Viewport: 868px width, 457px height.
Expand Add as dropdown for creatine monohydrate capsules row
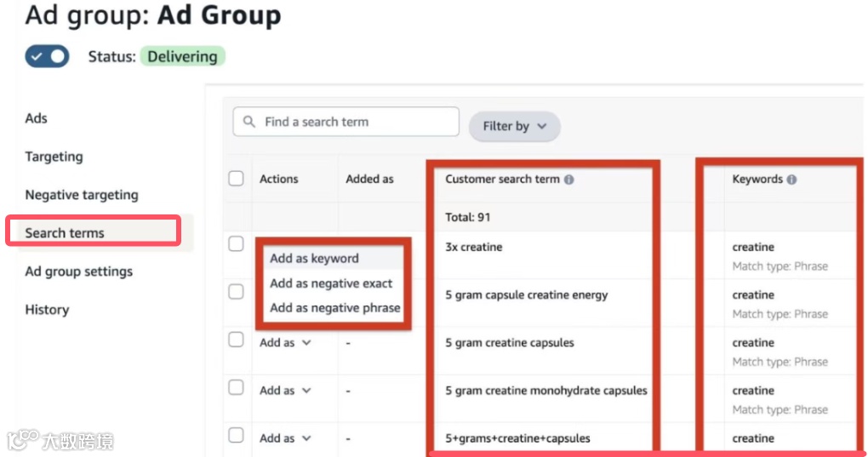pyautogui.click(x=286, y=391)
